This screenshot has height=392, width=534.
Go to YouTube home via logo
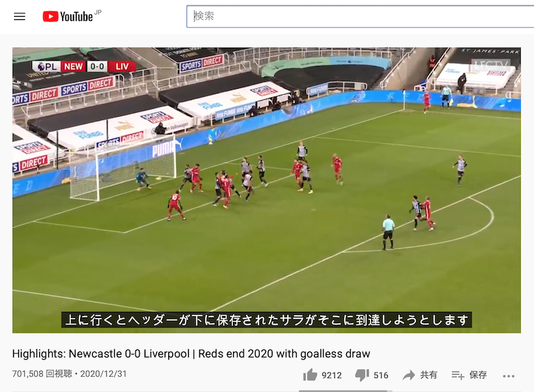pyautogui.click(x=68, y=16)
